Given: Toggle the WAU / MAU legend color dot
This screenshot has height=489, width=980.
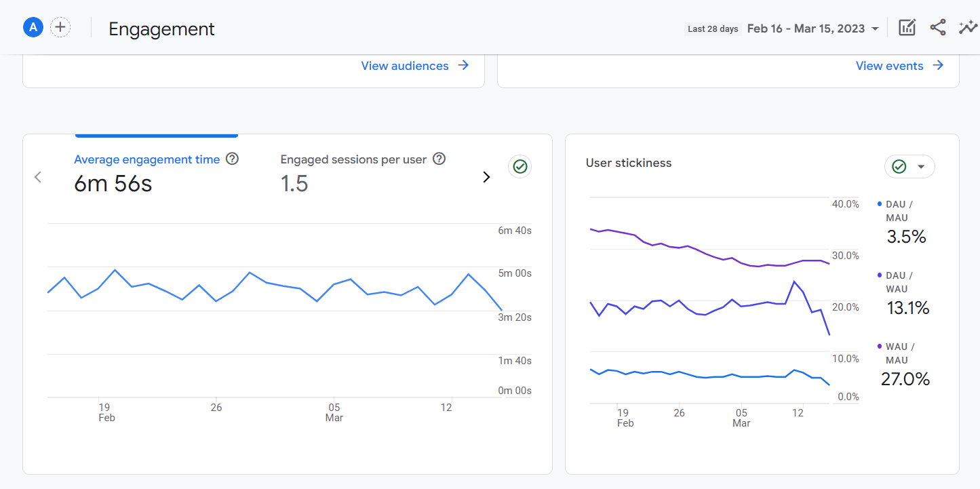Looking at the screenshot, I should pos(880,347).
